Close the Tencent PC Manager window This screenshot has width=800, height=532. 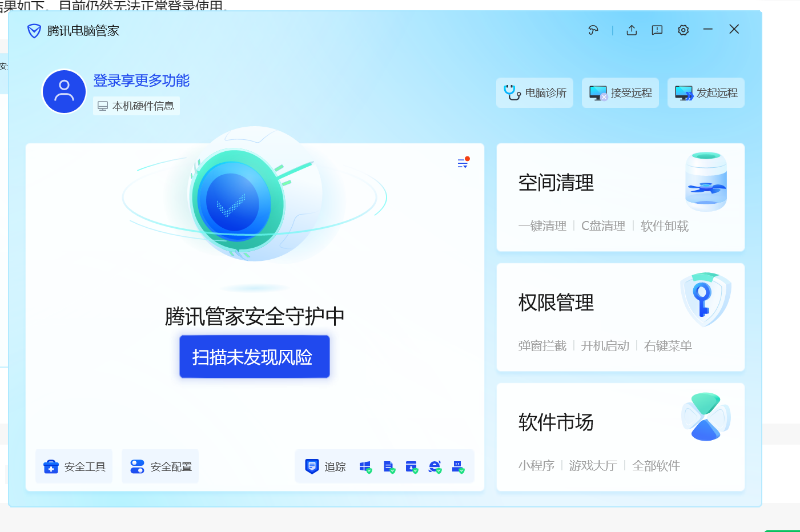point(734,29)
